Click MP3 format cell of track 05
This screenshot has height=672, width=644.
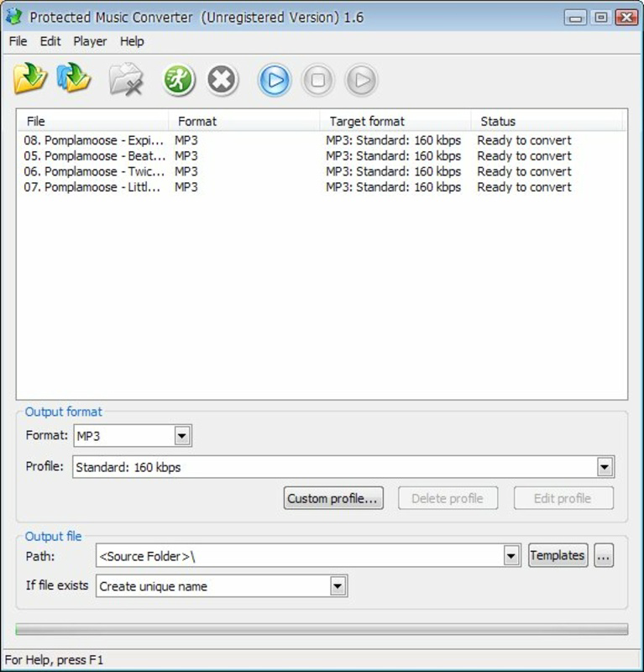pos(186,155)
